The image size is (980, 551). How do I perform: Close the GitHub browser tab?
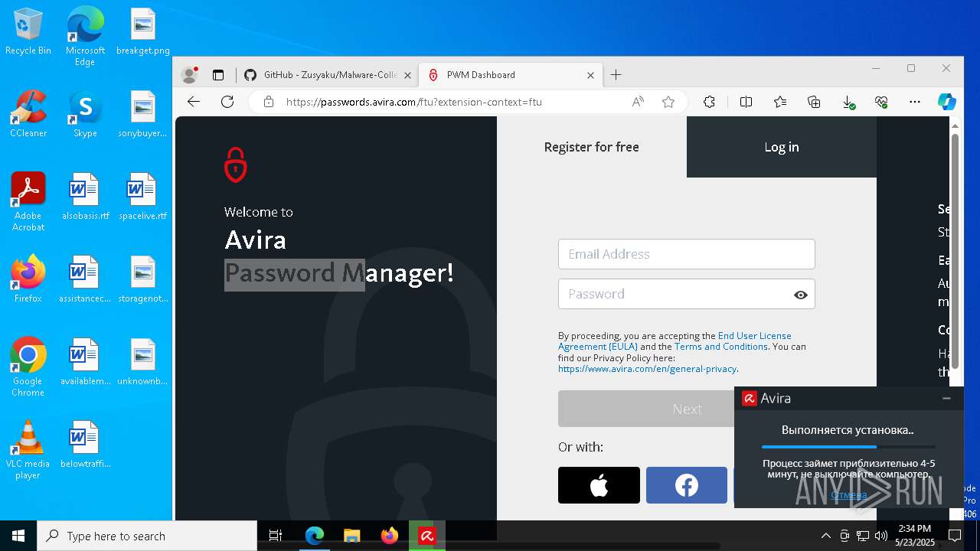407,75
